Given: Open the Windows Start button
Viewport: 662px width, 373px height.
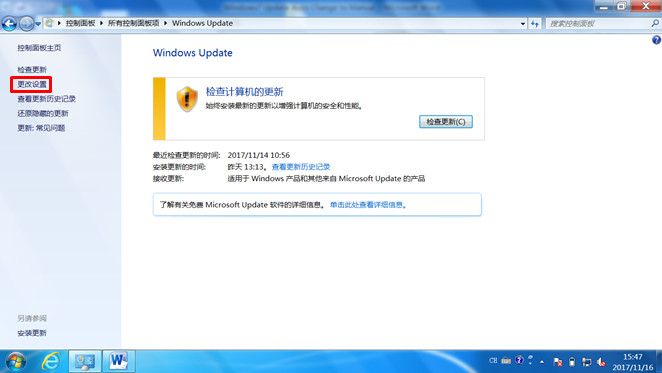Looking at the screenshot, I should click(x=16, y=362).
